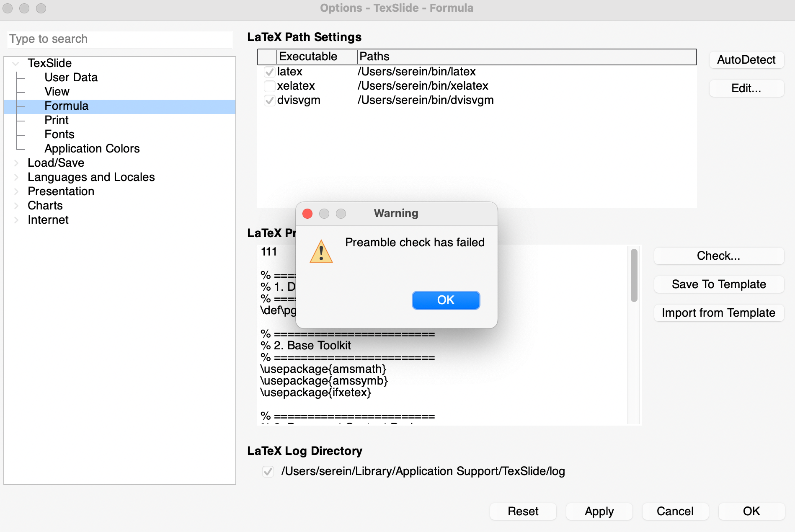The width and height of the screenshot is (795, 532).
Task: Click the Reset button
Action: [523, 511]
